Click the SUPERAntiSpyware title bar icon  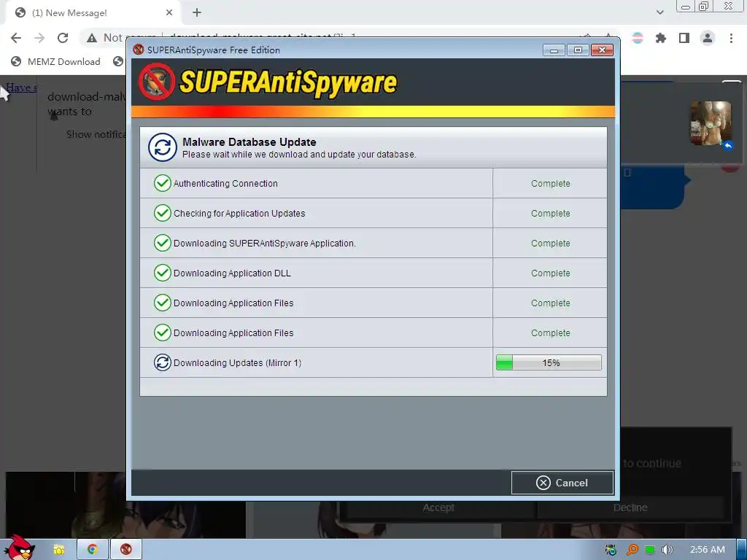139,50
